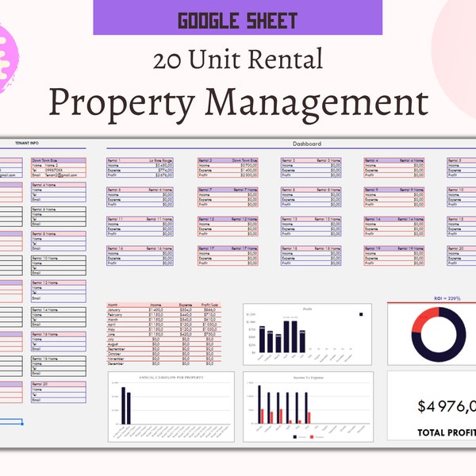
Task: Click Rental 2 expense value $1 400,00
Action: (249, 170)
